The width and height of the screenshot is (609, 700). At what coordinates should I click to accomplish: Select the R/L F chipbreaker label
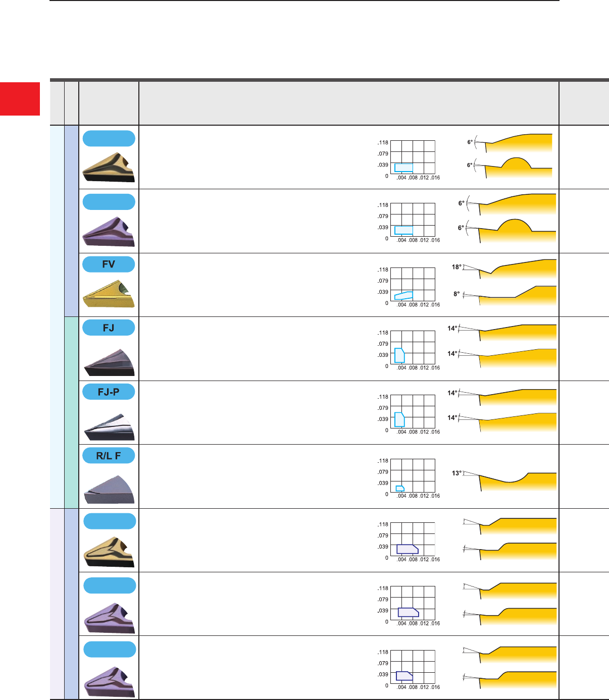tap(109, 456)
